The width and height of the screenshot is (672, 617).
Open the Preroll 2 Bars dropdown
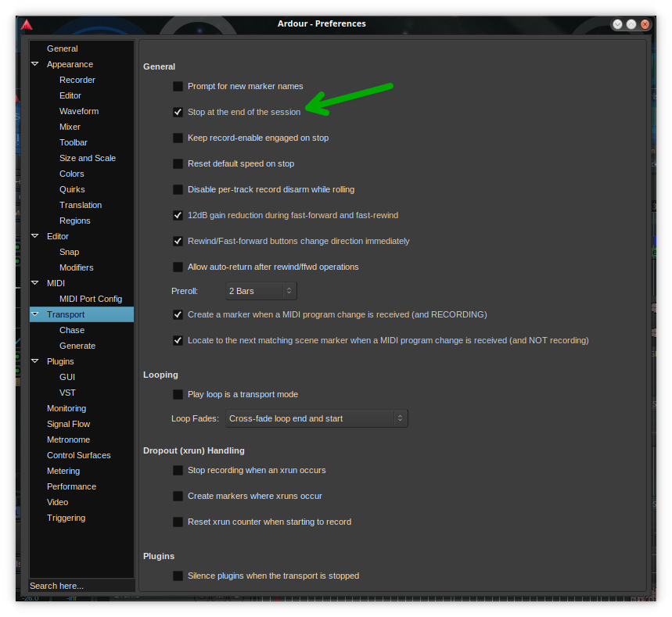coord(261,291)
